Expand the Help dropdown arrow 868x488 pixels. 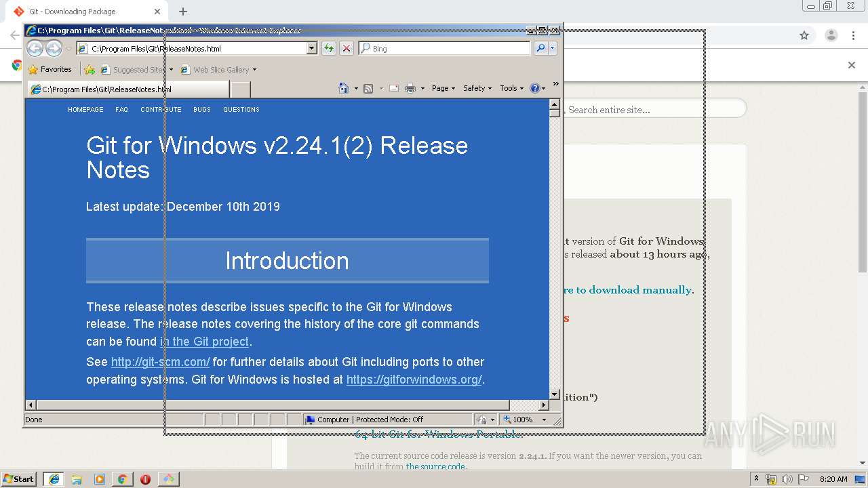(x=544, y=88)
